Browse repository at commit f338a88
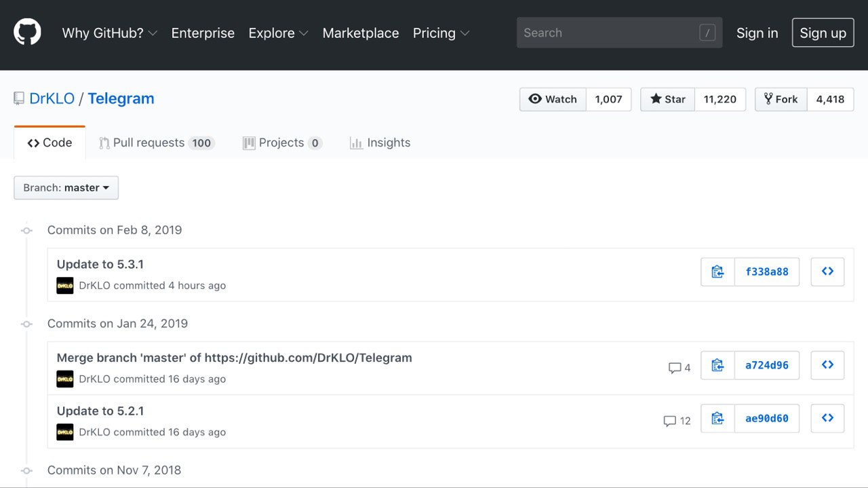Image resolution: width=868 pixels, height=488 pixels. [827, 271]
